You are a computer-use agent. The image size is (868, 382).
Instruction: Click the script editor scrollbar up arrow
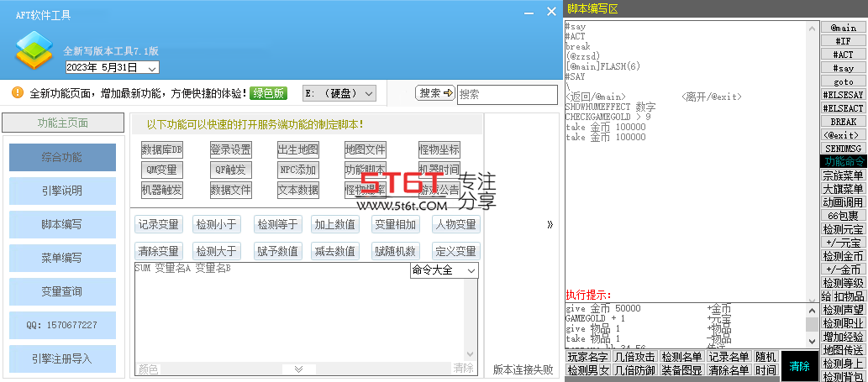(812, 29)
